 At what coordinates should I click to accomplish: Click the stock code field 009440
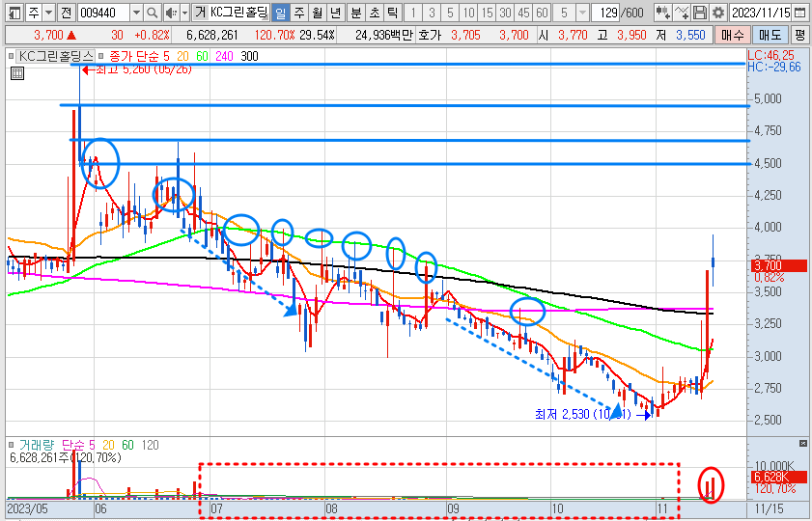pos(103,13)
